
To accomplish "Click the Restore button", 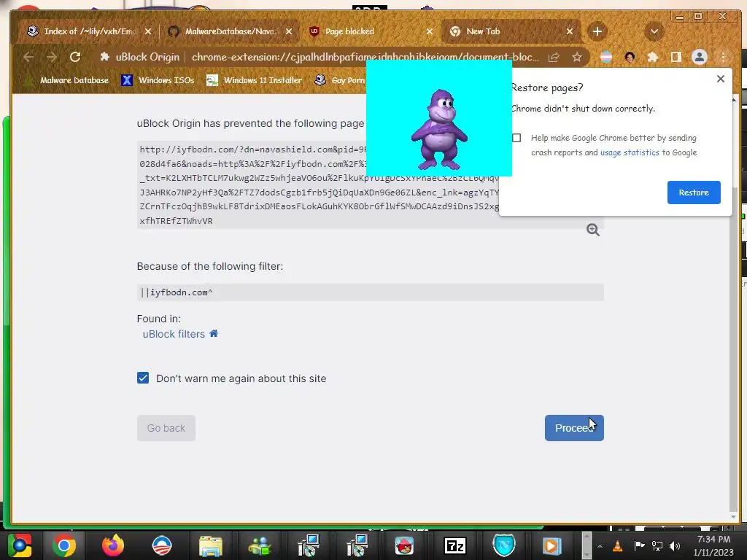I will (x=694, y=192).
